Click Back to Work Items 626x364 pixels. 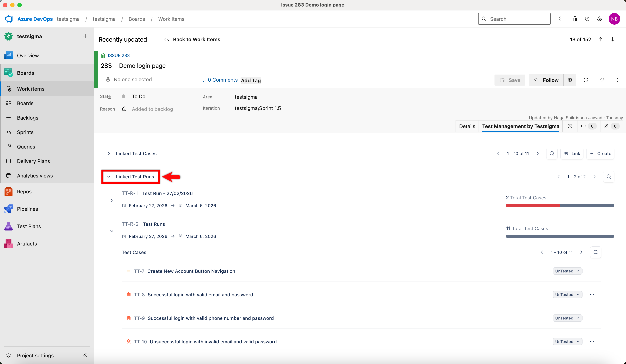192,39
